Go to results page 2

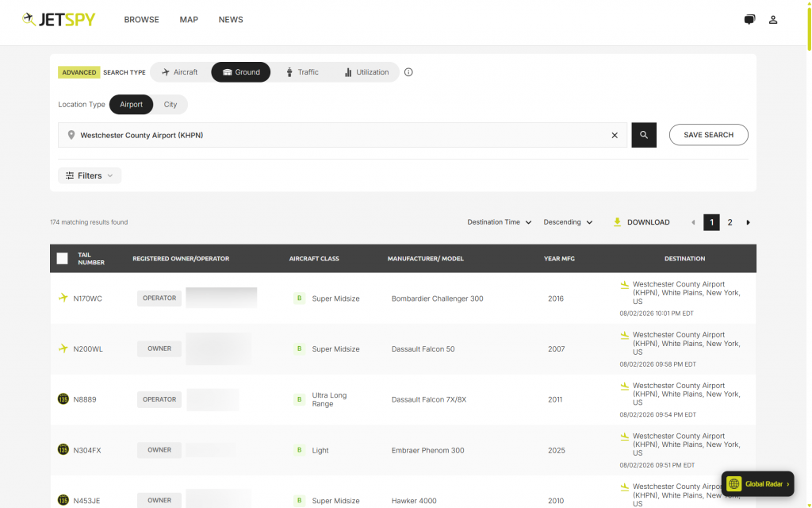tap(730, 222)
